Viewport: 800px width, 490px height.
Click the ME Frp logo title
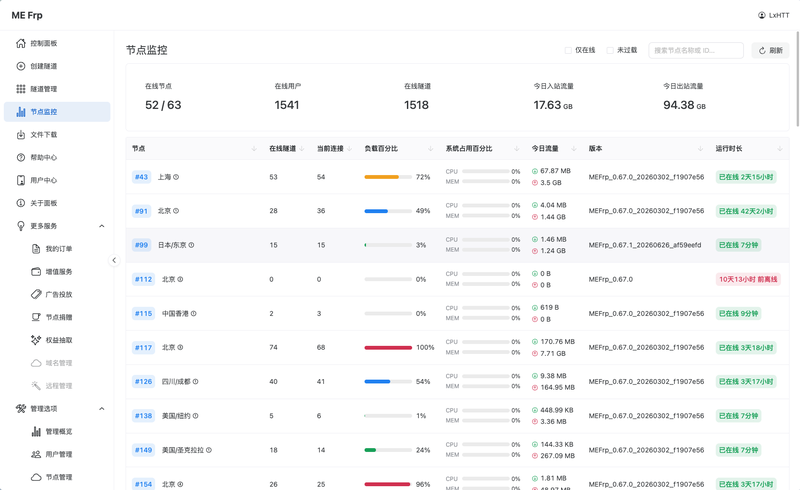(x=27, y=15)
